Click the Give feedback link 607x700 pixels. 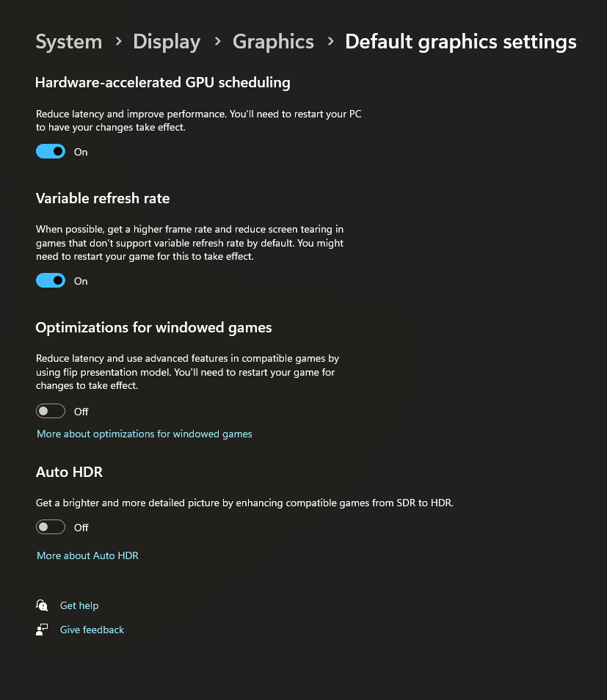coord(92,630)
